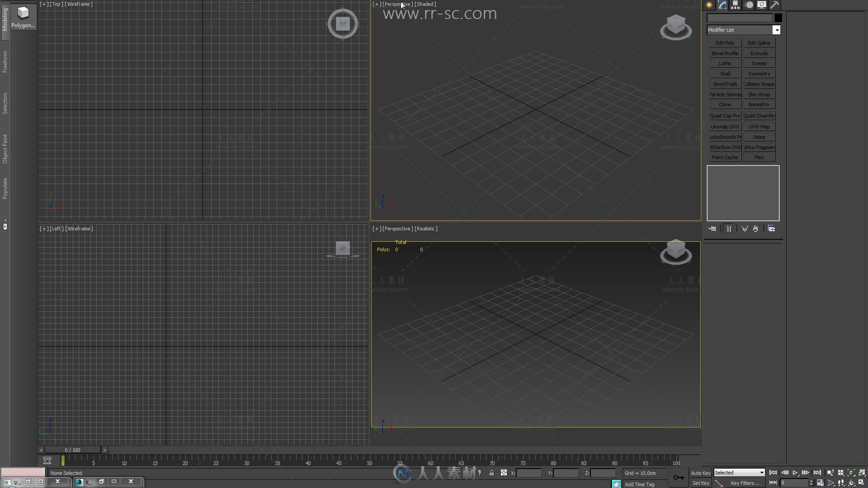
Task: Click the Bevel Profile modifier
Action: (724, 53)
